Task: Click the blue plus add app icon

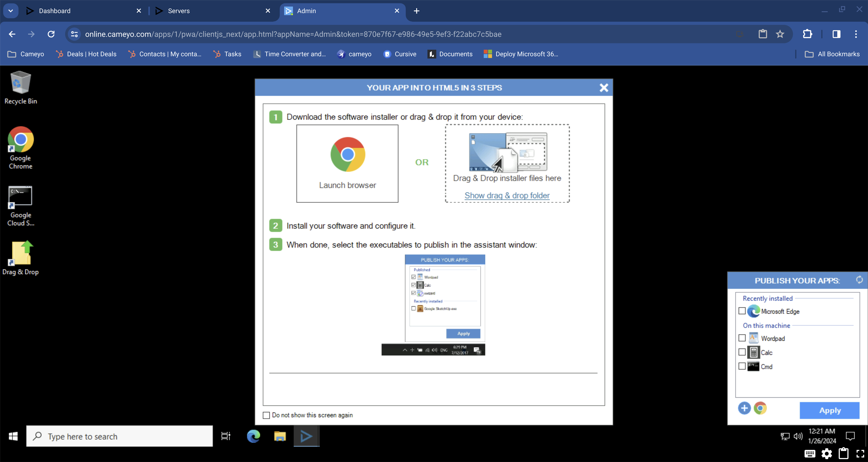Action: (744, 408)
